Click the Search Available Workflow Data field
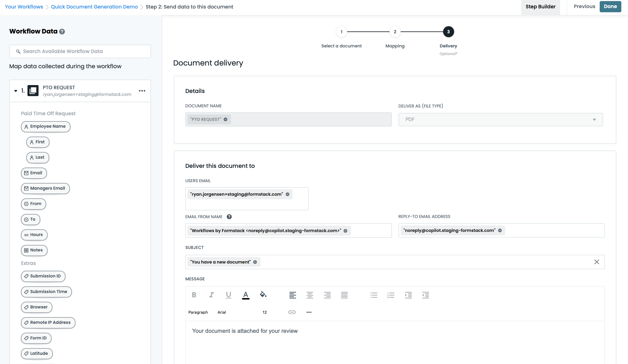 (x=80, y=51)
